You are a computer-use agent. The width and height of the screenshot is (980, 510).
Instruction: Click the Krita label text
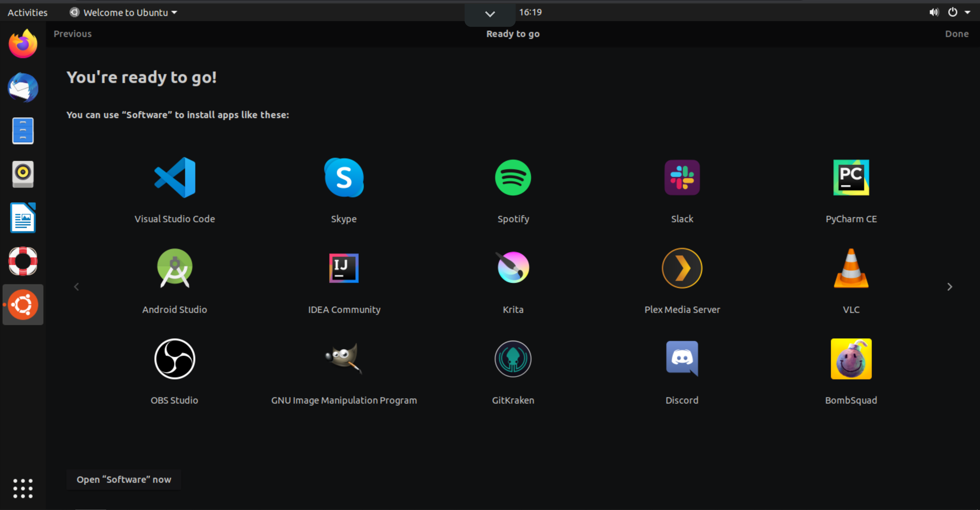513,310
